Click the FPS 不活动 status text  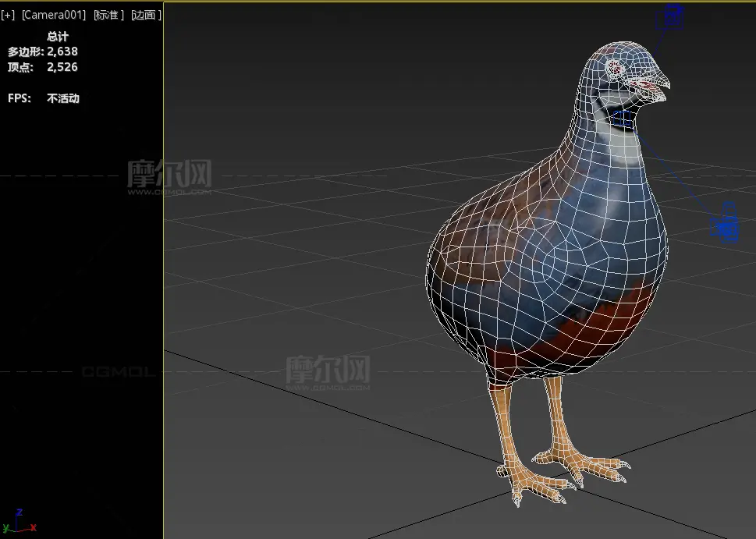tap(62, 98)
